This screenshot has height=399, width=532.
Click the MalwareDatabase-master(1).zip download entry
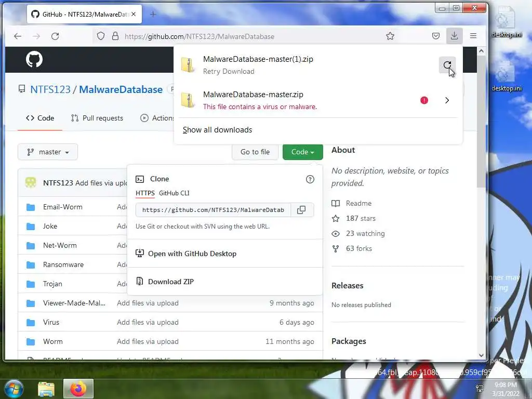coord(306,65)
